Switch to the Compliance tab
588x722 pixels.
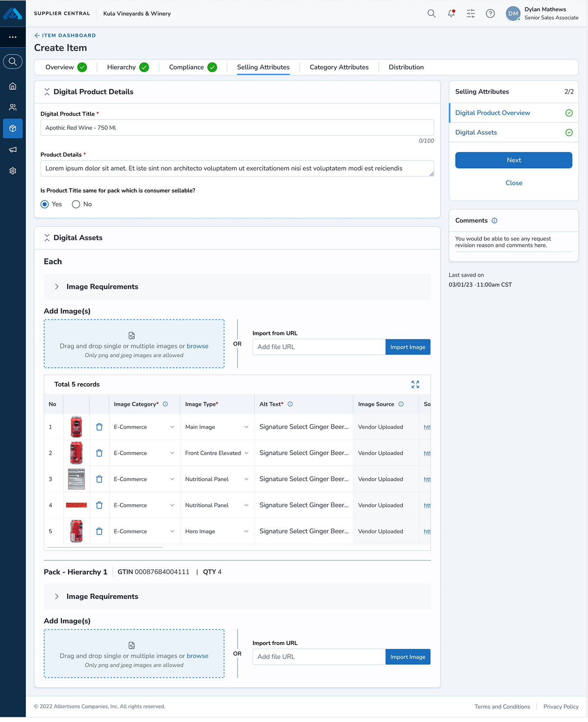pos(193,68)
